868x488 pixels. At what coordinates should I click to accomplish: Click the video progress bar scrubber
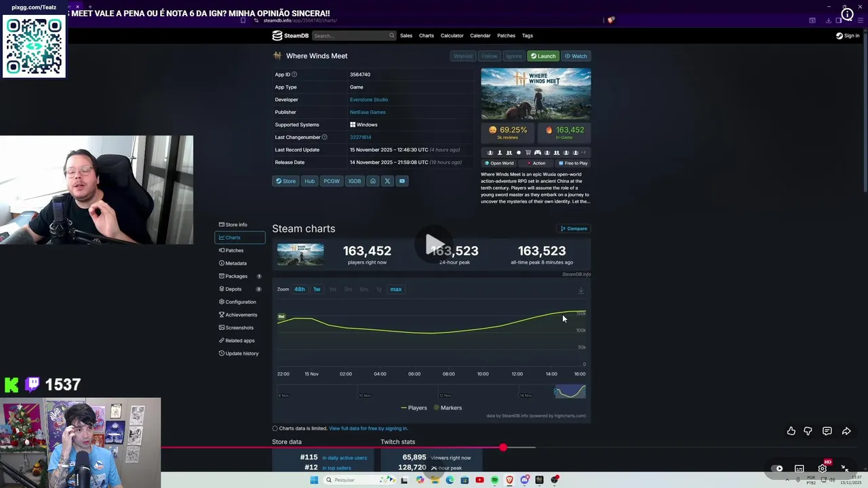click(503, 447)
